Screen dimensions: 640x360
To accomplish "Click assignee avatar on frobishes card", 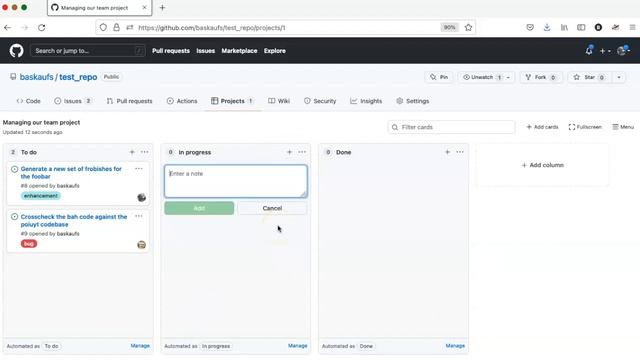I will click(142, 198).
